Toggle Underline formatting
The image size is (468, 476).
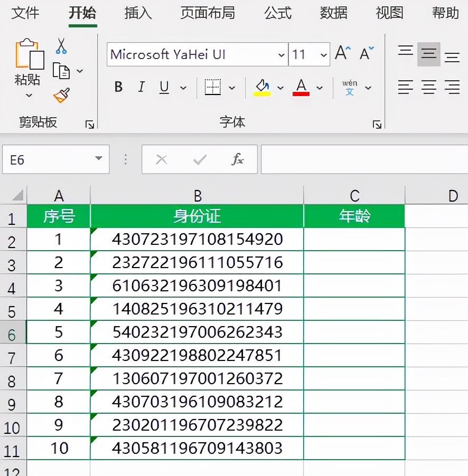[x=164, y=88]
